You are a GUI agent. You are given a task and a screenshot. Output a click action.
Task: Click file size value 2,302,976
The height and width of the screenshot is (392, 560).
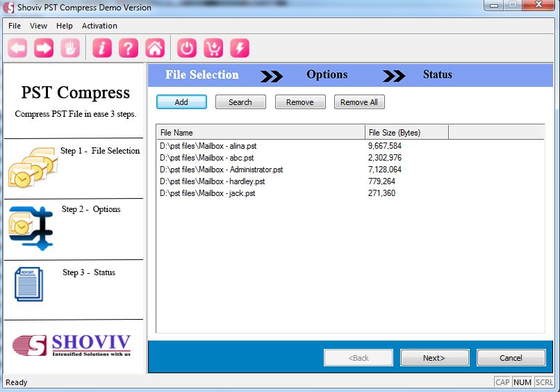385,158
